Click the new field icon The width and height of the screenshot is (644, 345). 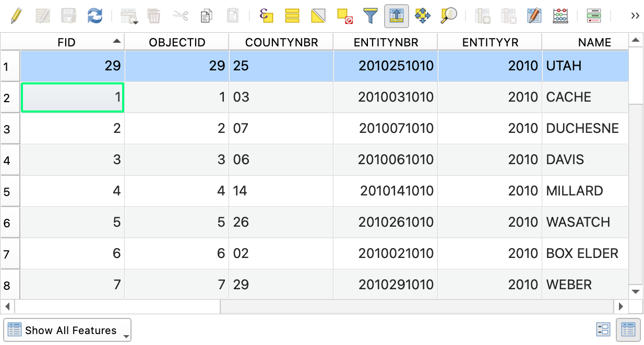pyautogui.click(x=483, y=16)
